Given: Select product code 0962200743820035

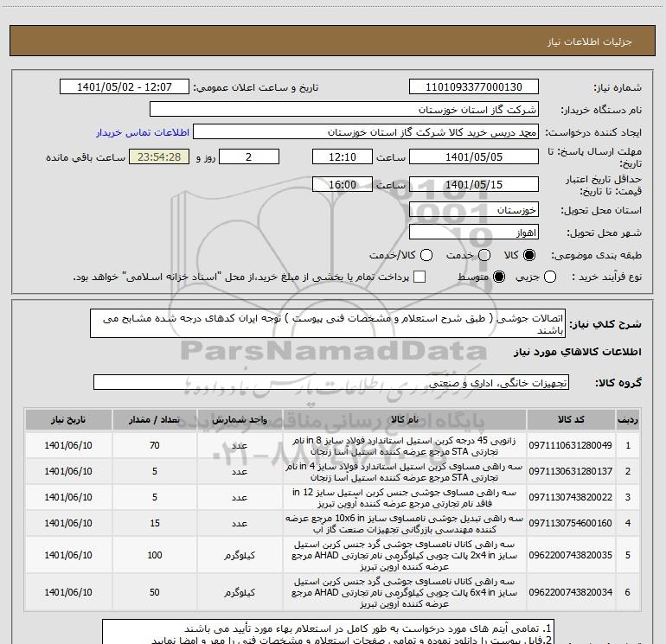Looking at the screenshot, I should point(571,555).
